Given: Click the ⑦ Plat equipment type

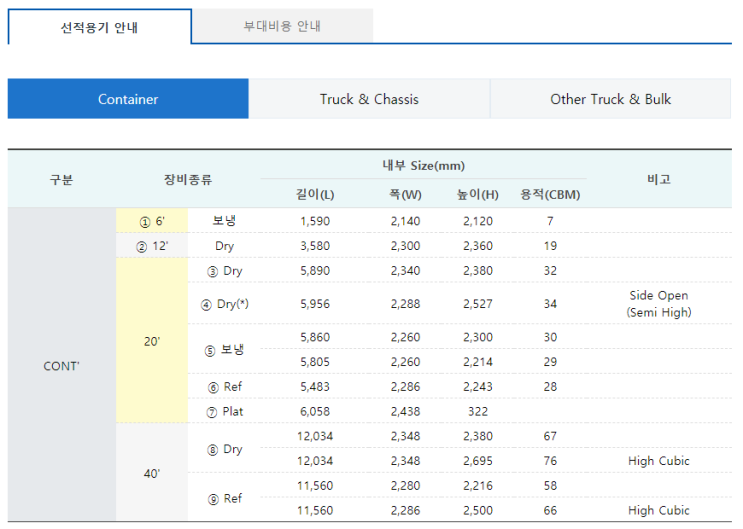Looking at the screenshot, I should (225, 411).
